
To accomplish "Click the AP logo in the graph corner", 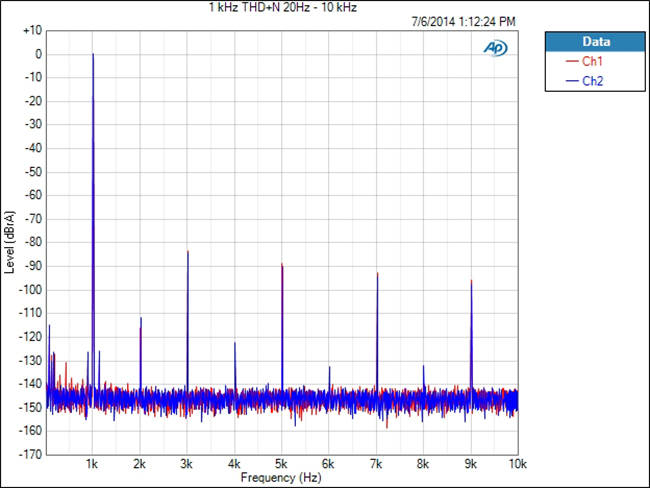I will [495, 47].
